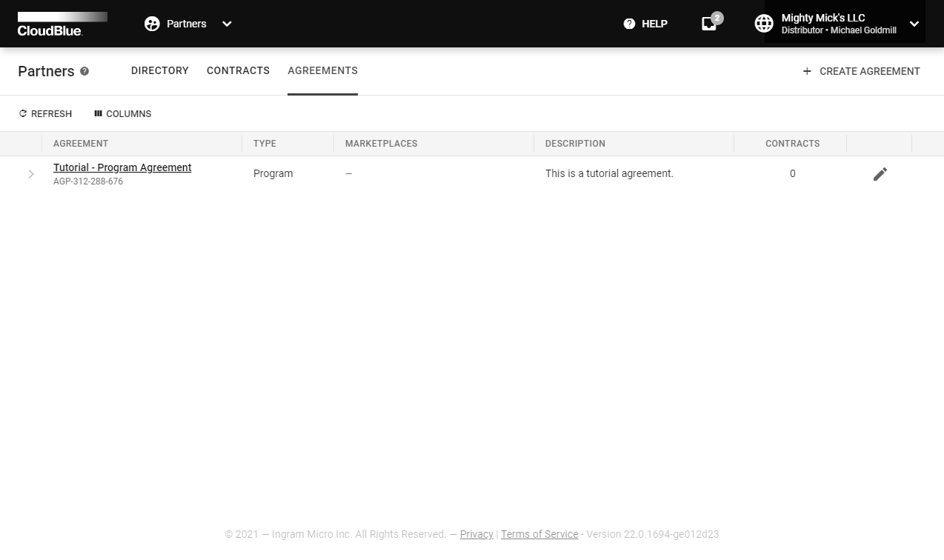Select the Agreements tab

[322, 70]
